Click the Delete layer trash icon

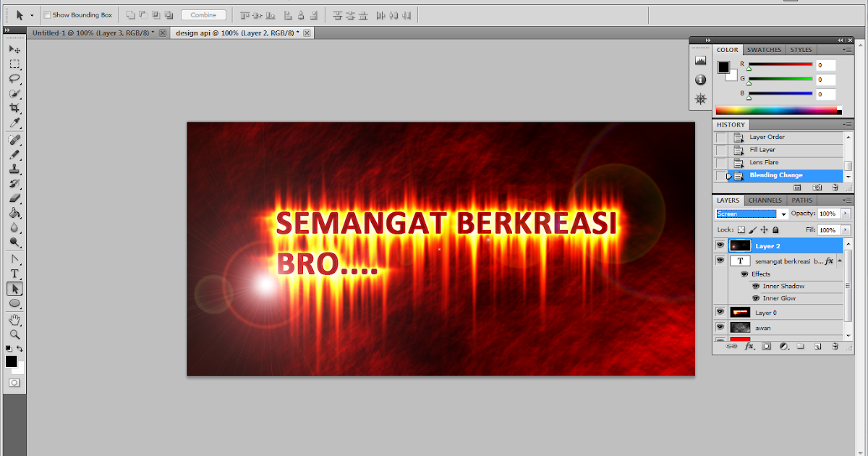tap(834, 346)
